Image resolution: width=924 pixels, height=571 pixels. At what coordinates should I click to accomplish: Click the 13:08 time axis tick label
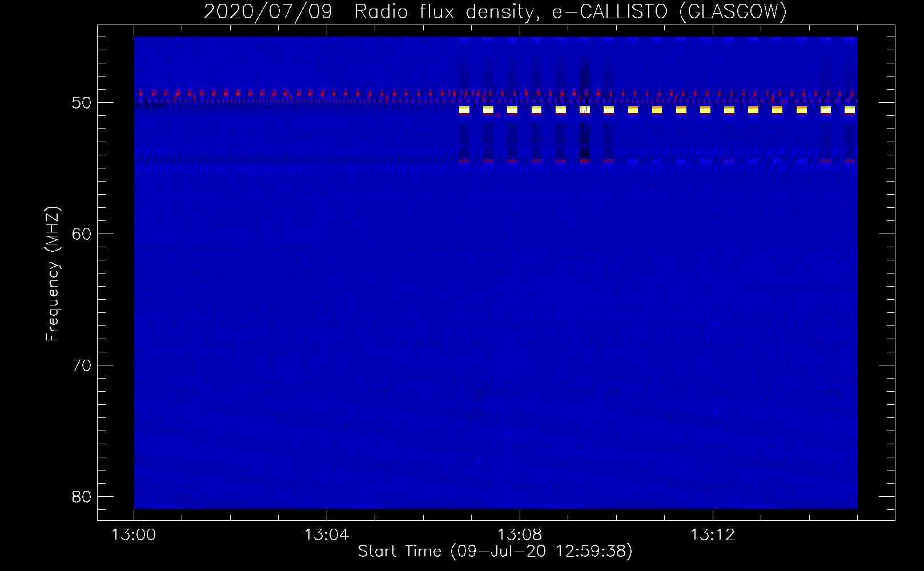(x=520, y=535)
